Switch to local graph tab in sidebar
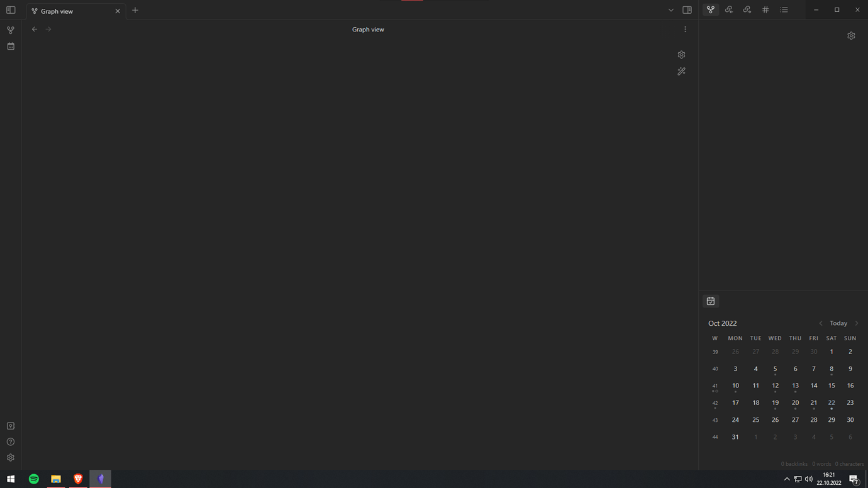Screen dimensions: 868x488 pos(711,10)
